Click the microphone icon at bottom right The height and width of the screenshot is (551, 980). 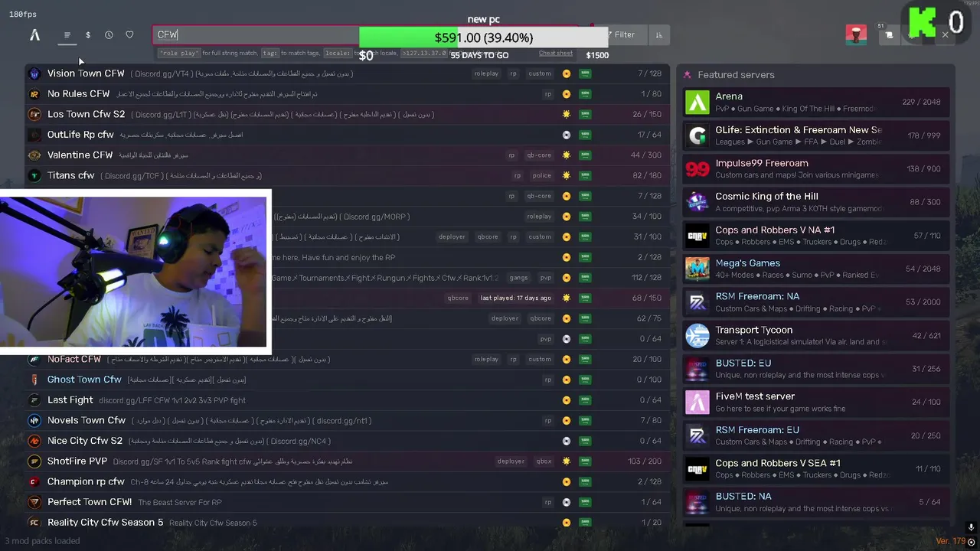pyautogui.click(x=971, y=528)
